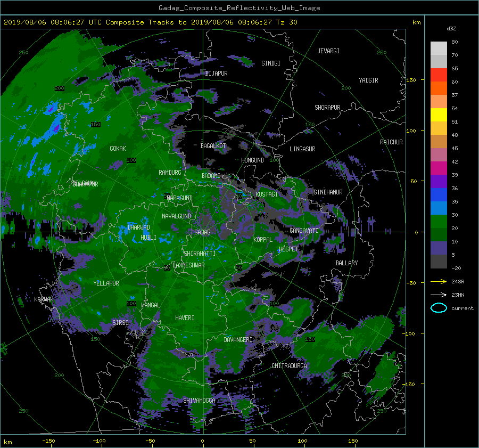Click the HOSPET city label

pyautogui.click(x=288, y=249)
